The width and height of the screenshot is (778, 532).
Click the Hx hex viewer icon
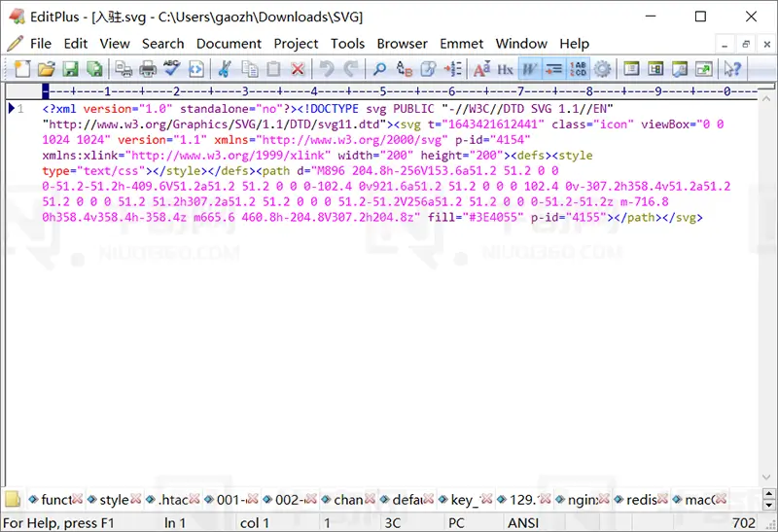pos(505,68)
